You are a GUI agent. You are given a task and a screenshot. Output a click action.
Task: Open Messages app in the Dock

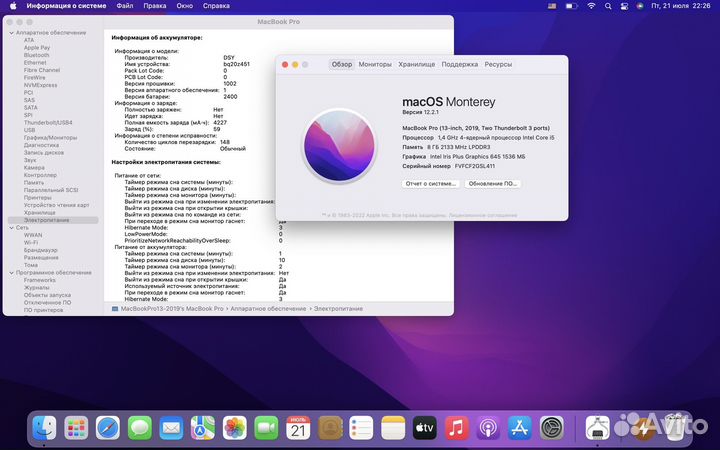click(x=140, y=428)
